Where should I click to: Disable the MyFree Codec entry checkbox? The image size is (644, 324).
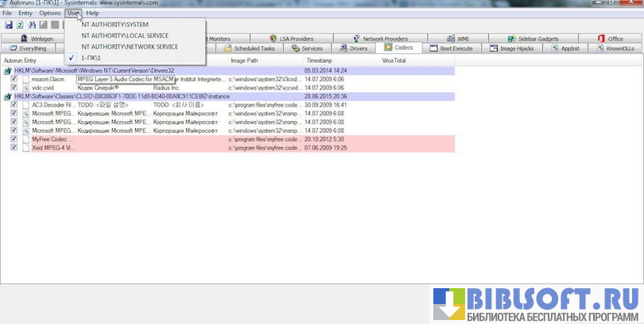click(x=14, y=139)
